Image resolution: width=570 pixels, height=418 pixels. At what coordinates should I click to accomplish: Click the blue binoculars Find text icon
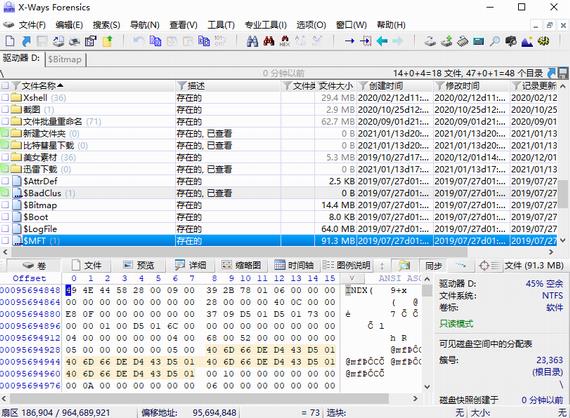(252, 41)
